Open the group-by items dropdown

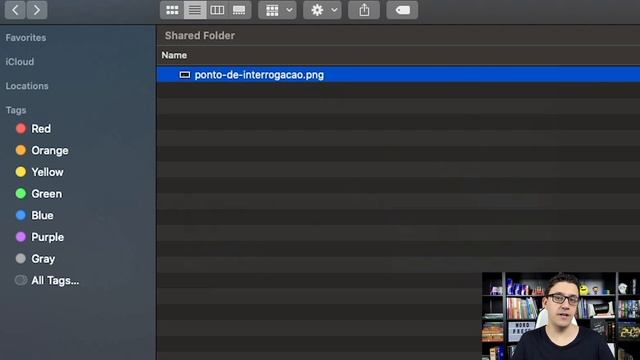tap(278, 10)
